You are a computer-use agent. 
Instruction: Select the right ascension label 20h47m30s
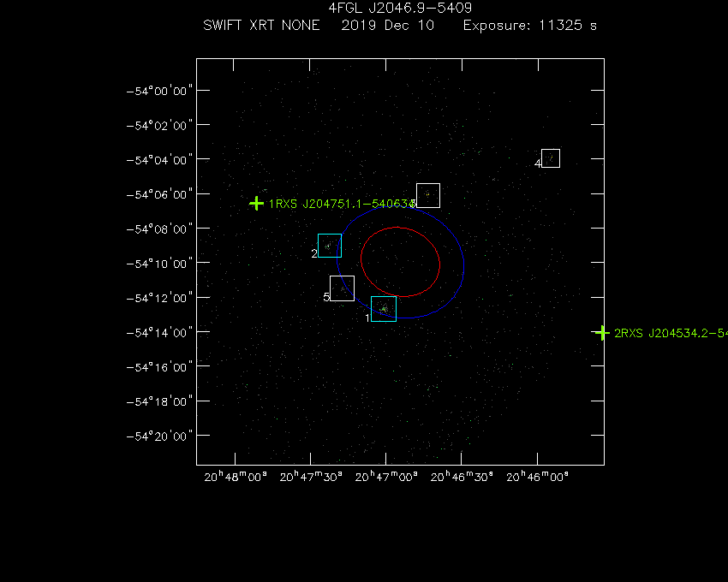(x=311, y=477)
